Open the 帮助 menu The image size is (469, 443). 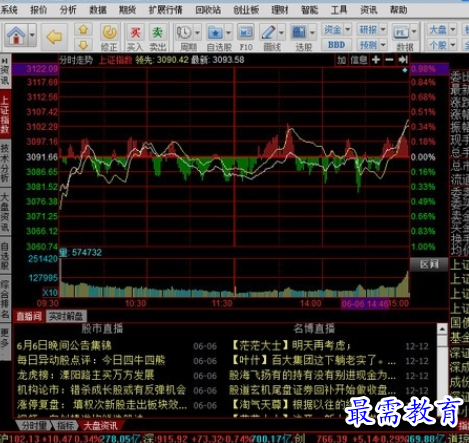398,10
